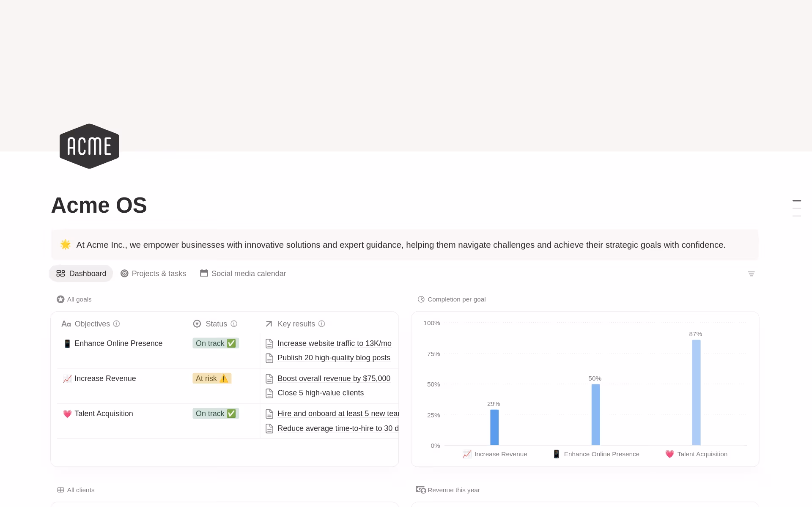
Task: Click the sun emoji in callout
Action: (x=66, y=244)
